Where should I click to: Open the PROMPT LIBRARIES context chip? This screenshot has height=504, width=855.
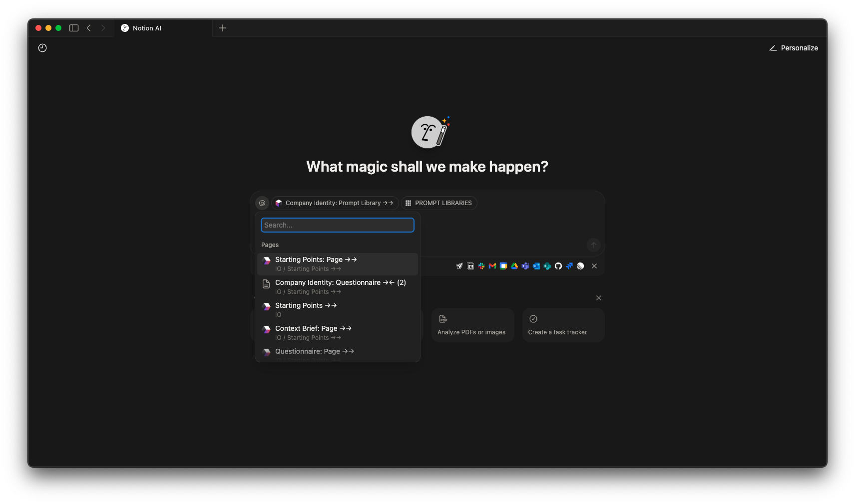[x=439, y=203]
